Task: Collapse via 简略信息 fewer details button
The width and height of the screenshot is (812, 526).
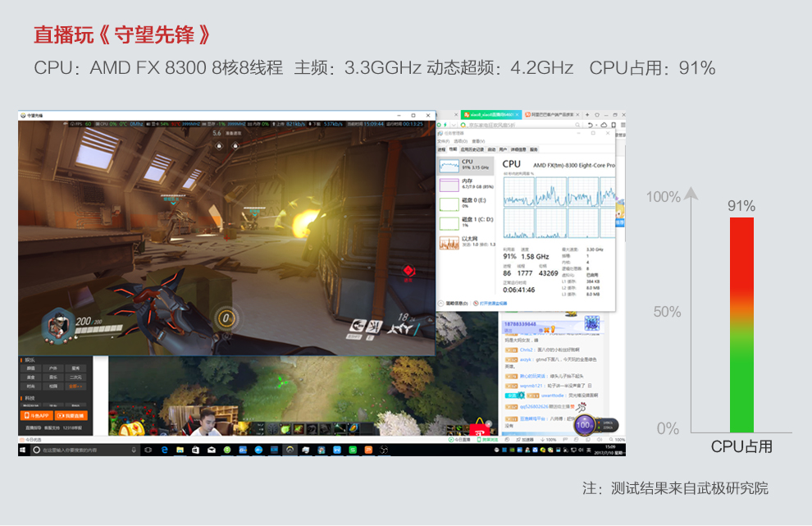Action: 453,303
